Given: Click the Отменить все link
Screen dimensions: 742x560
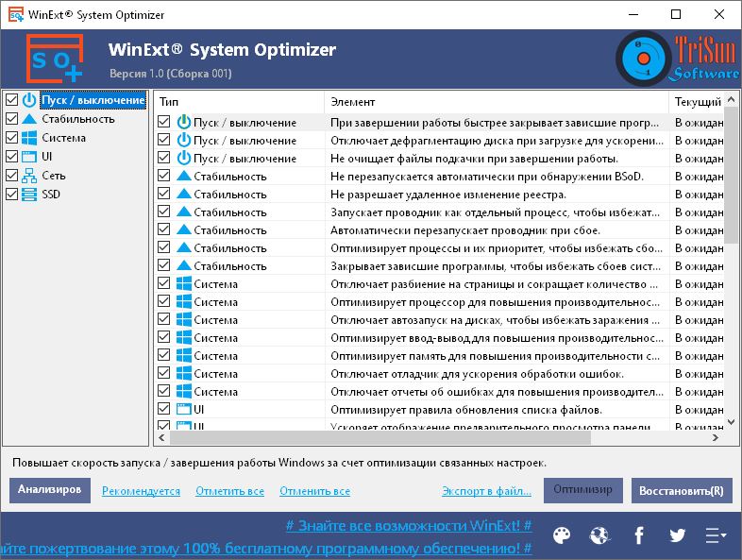Looking at the screenshot, I should click(x=315, y=491).
